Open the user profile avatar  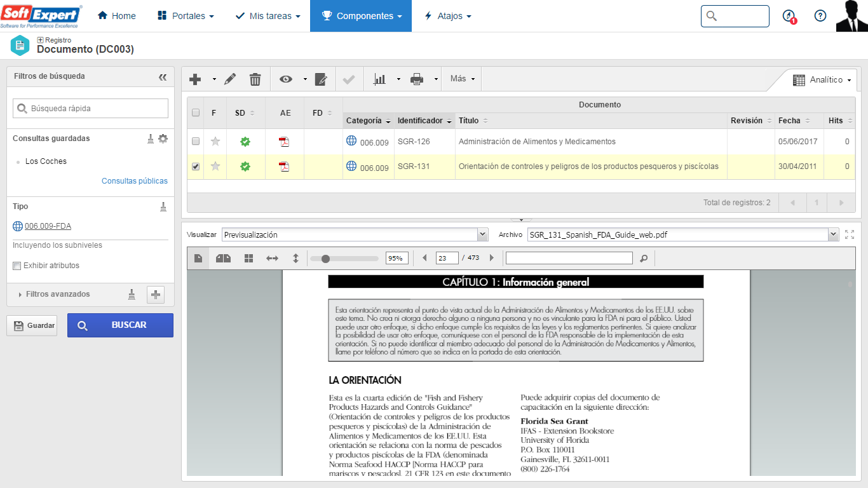851,16
